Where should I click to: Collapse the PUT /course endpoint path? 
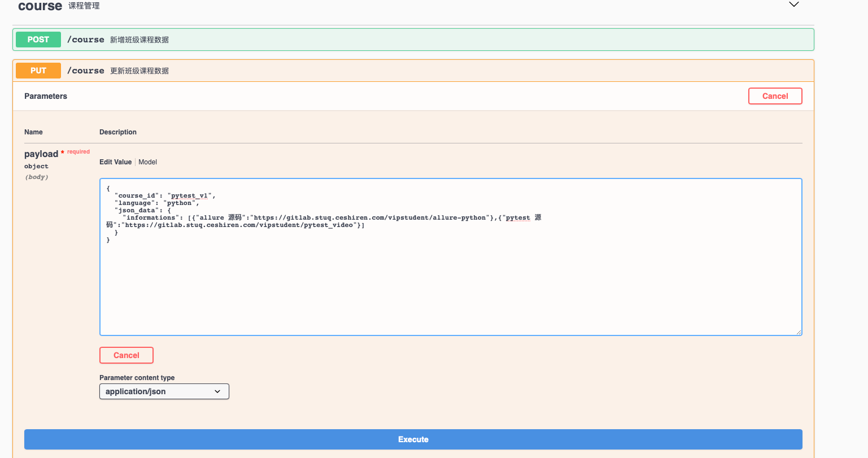pos(86,71)
